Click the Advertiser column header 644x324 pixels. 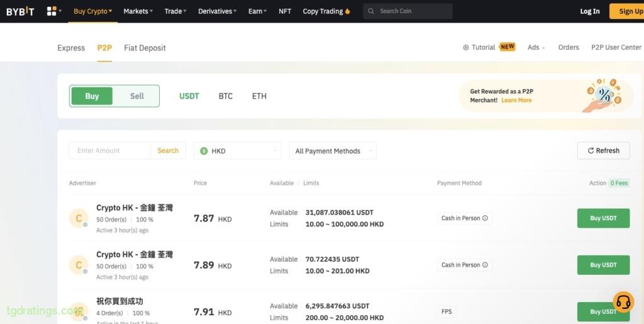(x=82, y=183)
